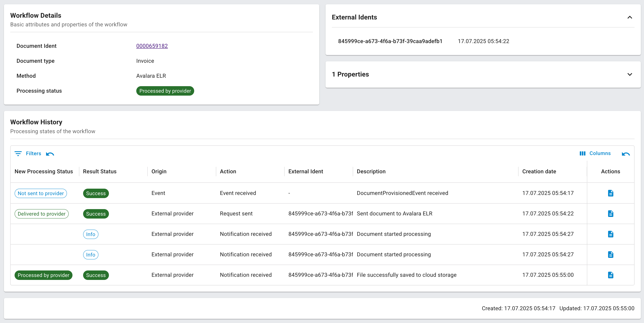Click the Event origin cell

[158, 193]
